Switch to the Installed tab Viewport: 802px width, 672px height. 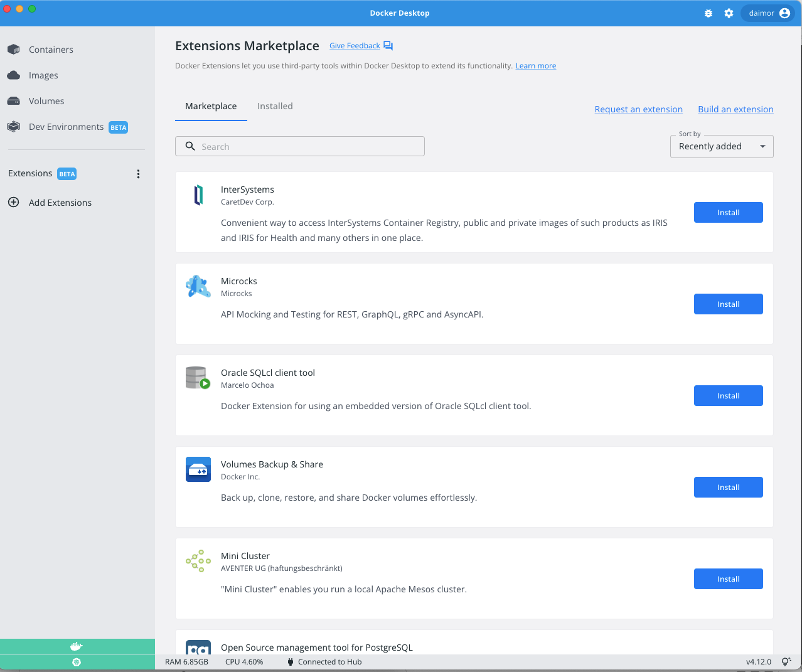coord(275,106)
